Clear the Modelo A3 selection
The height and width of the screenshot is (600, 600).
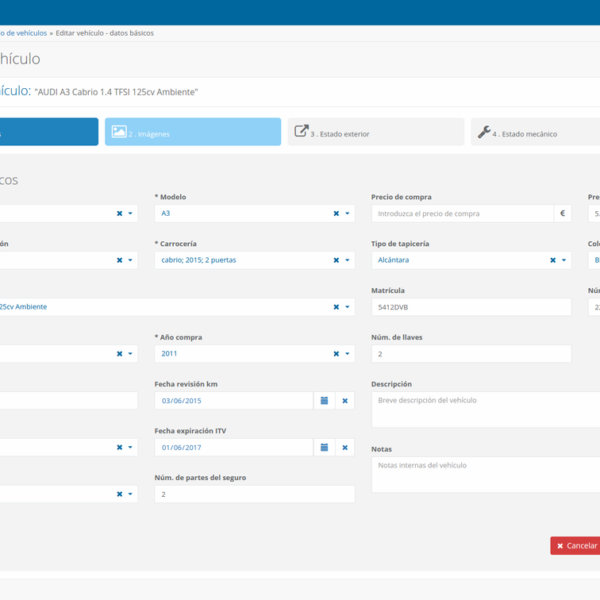pyautogui.click(x=336, y=213)
